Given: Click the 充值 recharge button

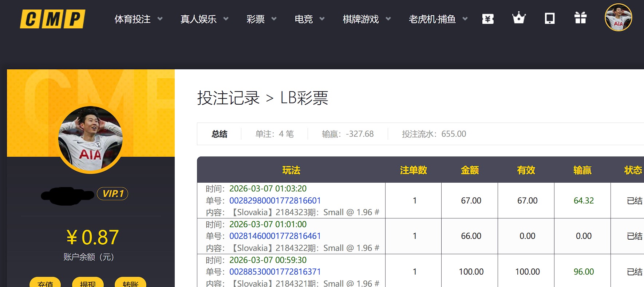Looking at the screenshot, I should [45, 283].
